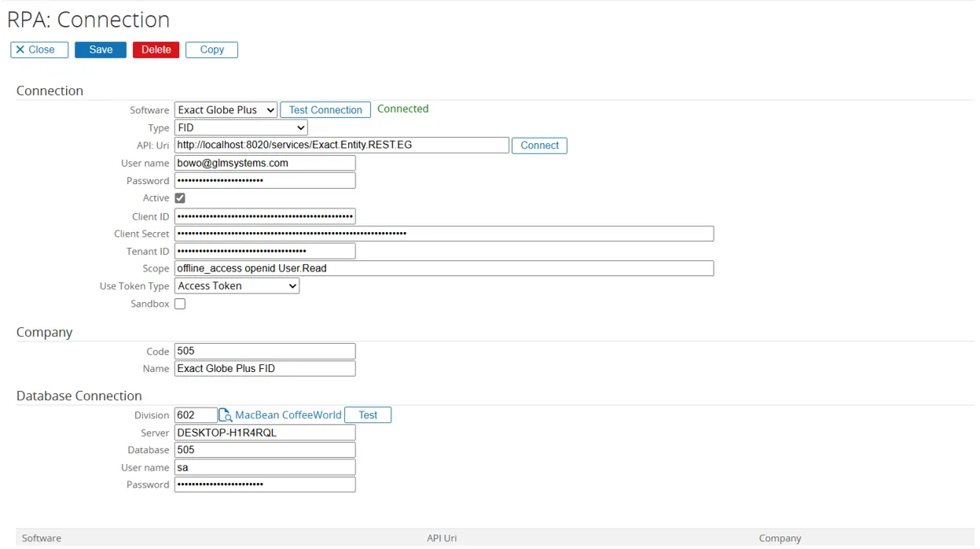980x549 pixels.
Task: Select the Server field with DESKTOP-H1R4RQL
Action: tap(265, 433)
